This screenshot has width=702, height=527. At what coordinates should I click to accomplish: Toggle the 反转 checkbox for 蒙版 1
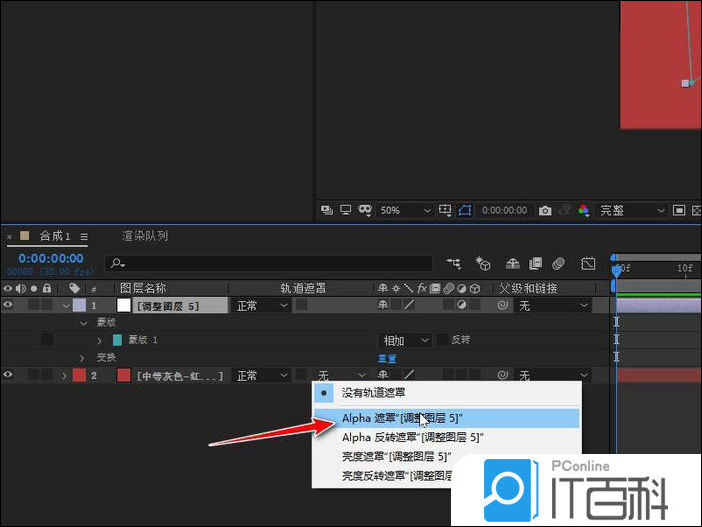click(x=442, y=340)
